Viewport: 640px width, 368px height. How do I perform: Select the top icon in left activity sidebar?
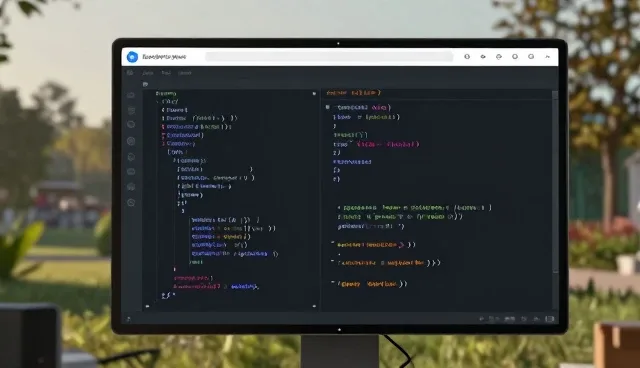click(131, 95)
